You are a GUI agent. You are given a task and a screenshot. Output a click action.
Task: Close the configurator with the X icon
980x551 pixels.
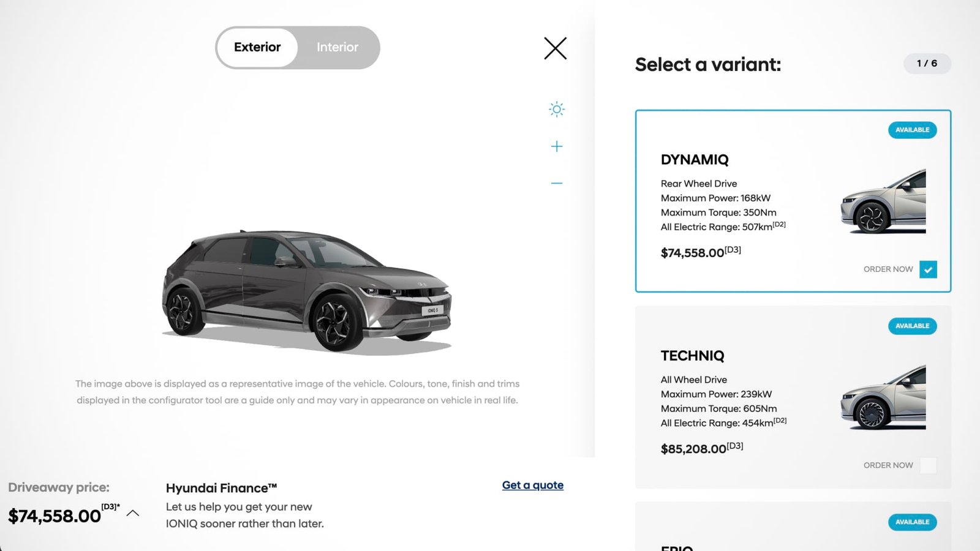[x=554, y=48]
